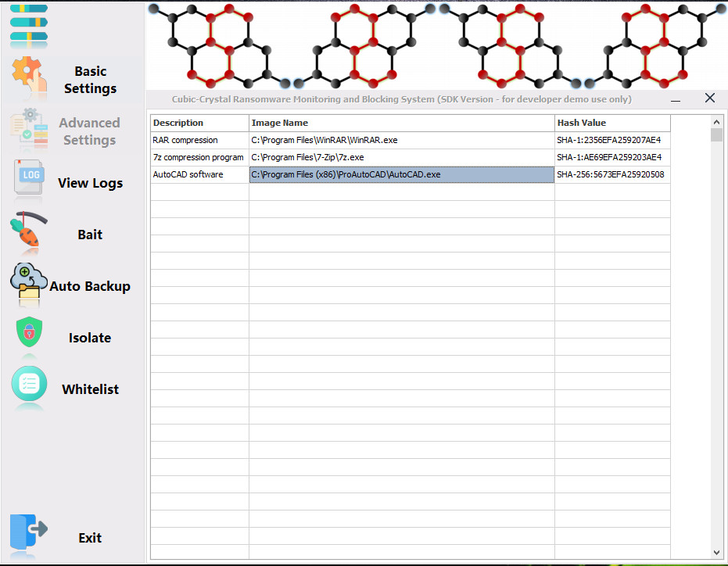The width and height of the screenshot is (728, 566).
Task: Click the Bait carrot icon
Action: coord(29,229)
